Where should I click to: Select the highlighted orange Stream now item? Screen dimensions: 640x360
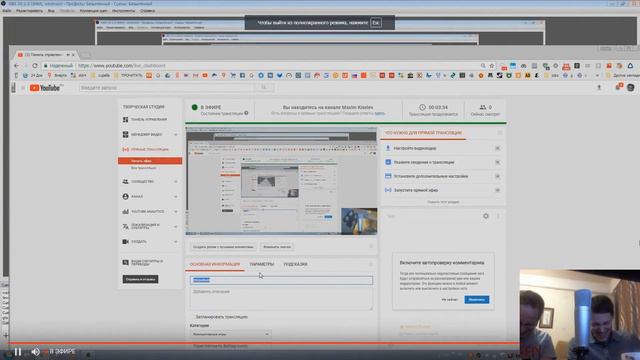pyautogui.click(x=150, y=161)
